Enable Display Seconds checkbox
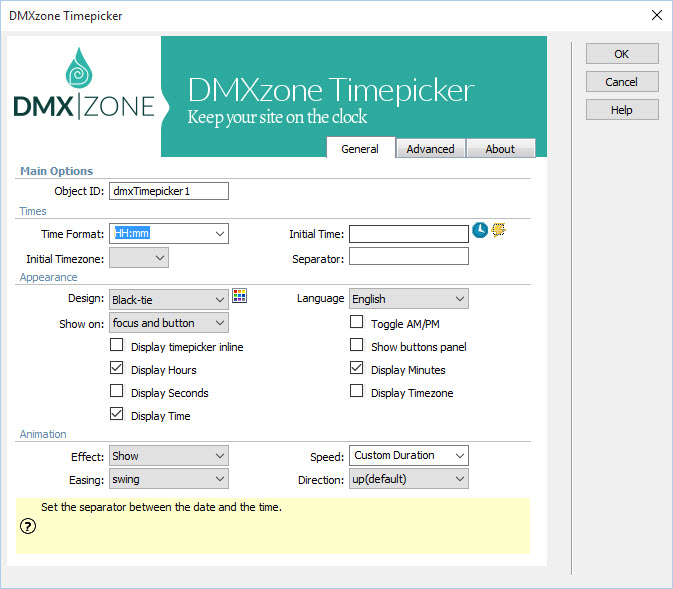 click(x=117, y=391)
